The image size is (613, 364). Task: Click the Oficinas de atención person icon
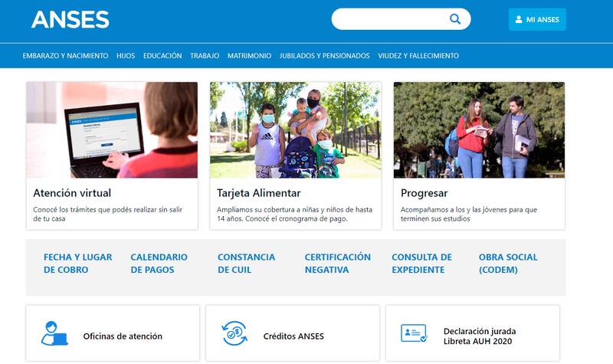[x=54, y=333]
